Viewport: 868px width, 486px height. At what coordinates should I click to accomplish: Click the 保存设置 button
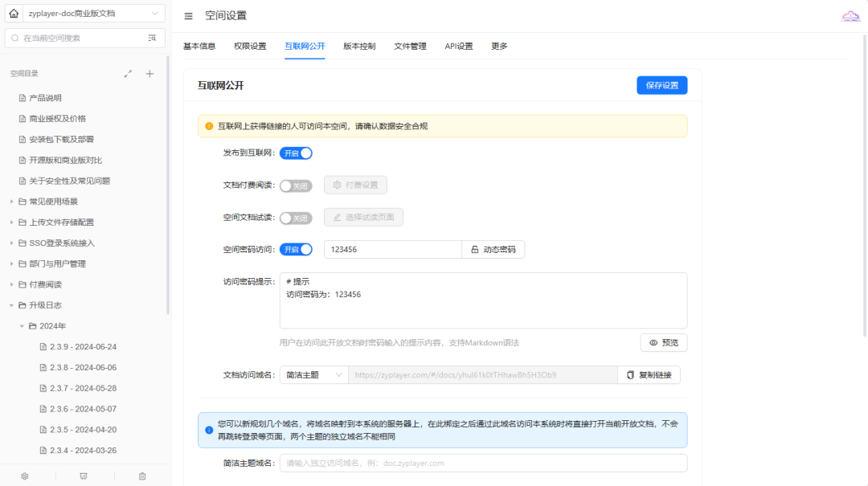(x=661, y=86)
